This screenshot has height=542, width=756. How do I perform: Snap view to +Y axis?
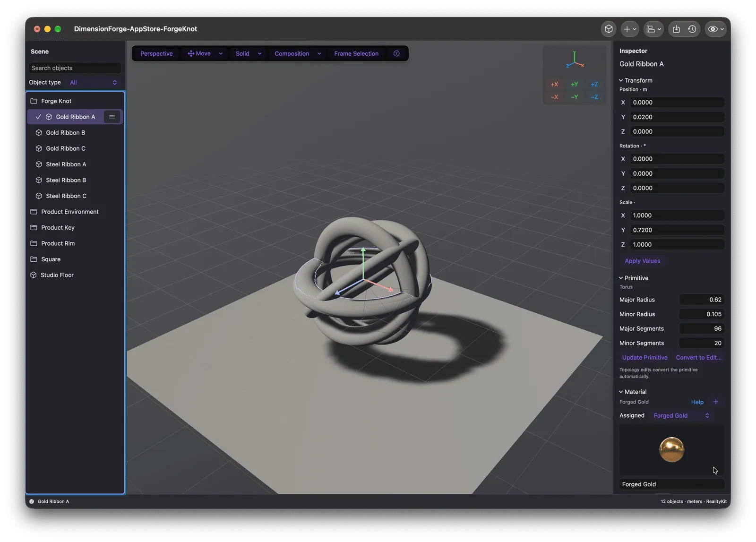click(x=575, y=85)
